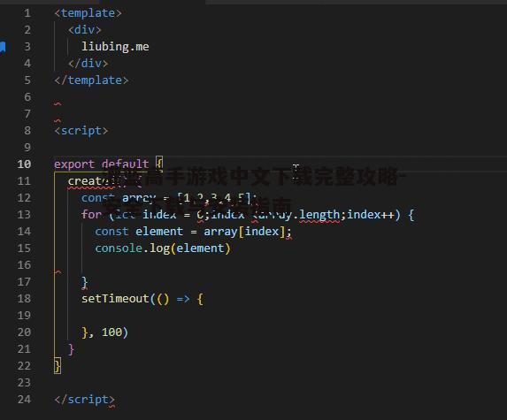This screenshot has width=507, height=420.
Task: Click the export keyword on line 10
Action: 74,164
